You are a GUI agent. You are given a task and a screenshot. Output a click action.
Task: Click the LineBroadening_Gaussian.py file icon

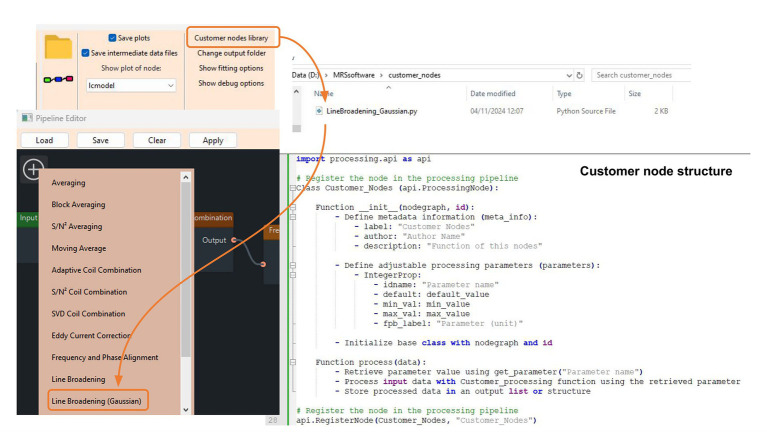319,111
